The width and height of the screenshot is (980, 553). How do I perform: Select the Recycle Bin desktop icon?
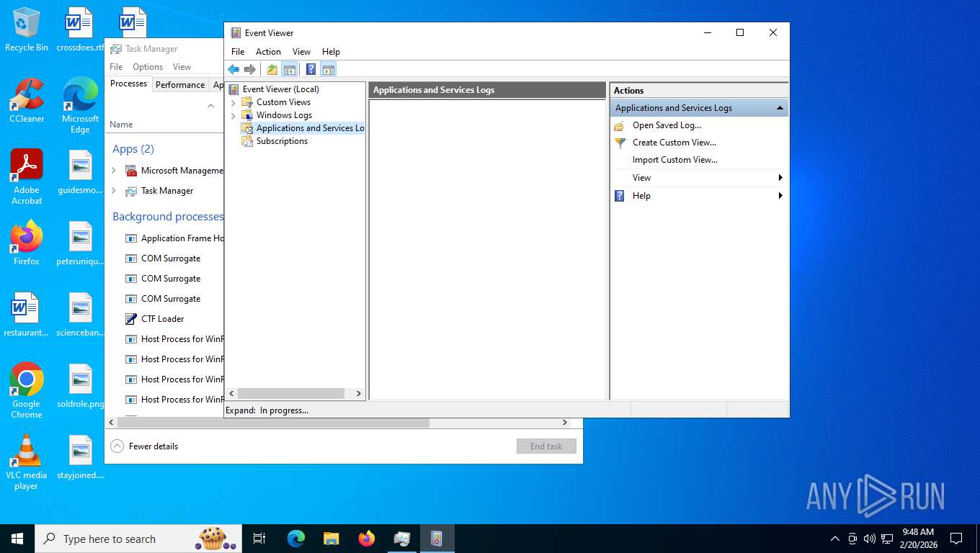(27, 30)
